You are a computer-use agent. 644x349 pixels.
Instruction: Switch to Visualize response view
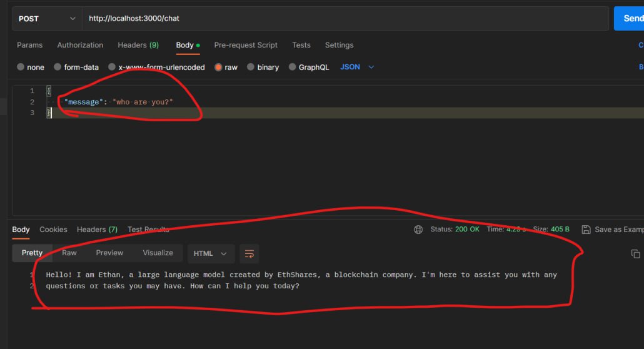(x=158, y=253)
